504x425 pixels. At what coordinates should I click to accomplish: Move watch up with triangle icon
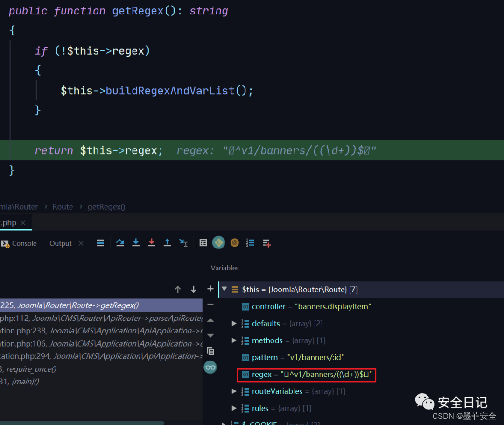click(210, 320)
